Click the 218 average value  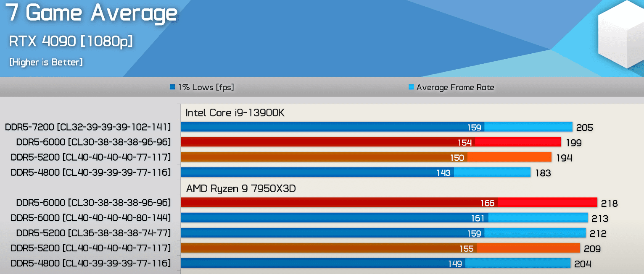(610, 204)
